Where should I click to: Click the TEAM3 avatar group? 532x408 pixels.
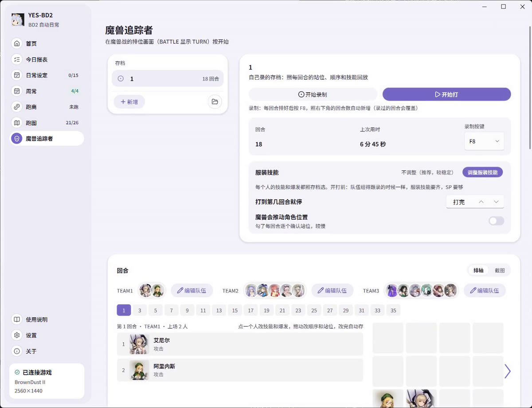(421, 291)
